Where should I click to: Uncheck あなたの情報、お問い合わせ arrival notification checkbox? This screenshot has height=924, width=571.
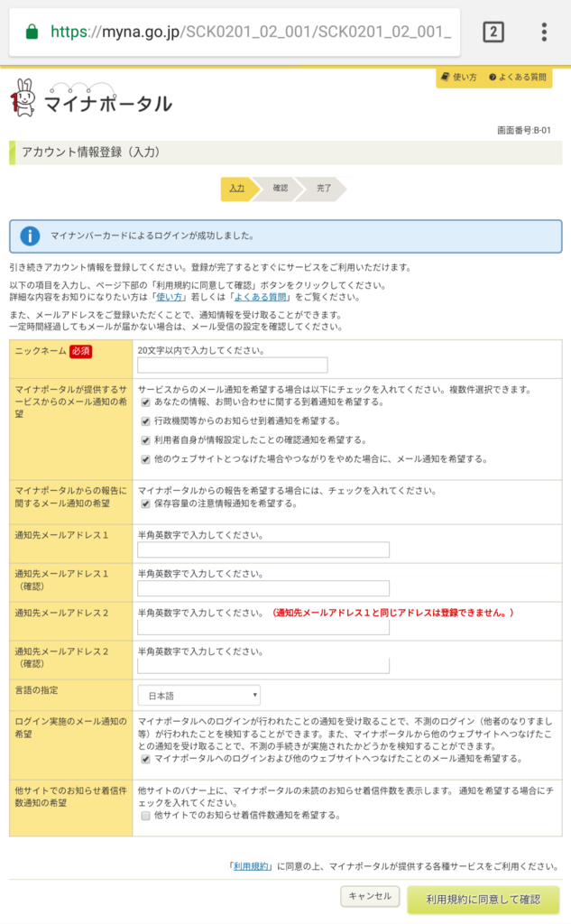click(145, 402)
